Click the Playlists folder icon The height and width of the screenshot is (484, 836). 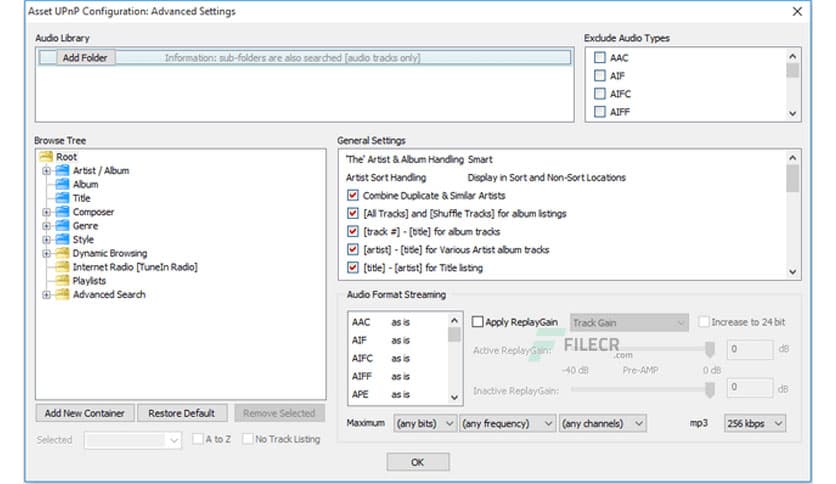click(x=62, y=280)
